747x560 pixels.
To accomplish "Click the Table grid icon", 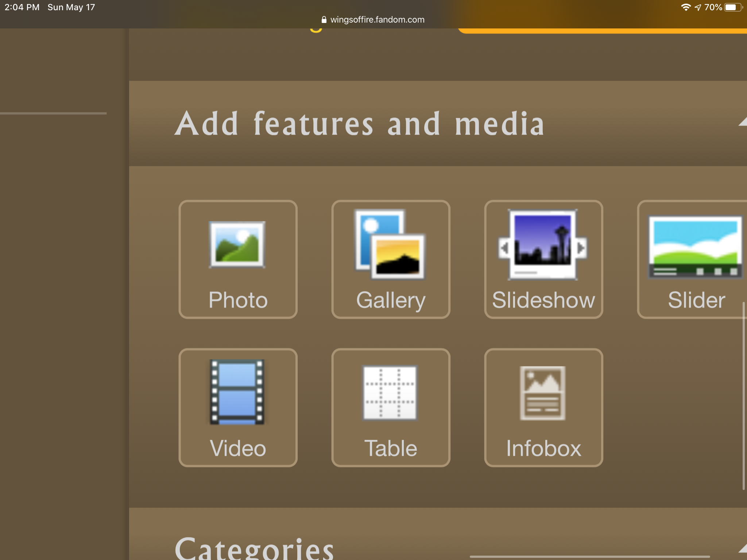I will click(x=390, y=393).
